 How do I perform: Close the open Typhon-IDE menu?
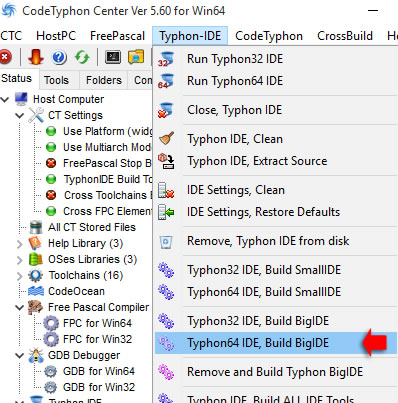point(190,36)
